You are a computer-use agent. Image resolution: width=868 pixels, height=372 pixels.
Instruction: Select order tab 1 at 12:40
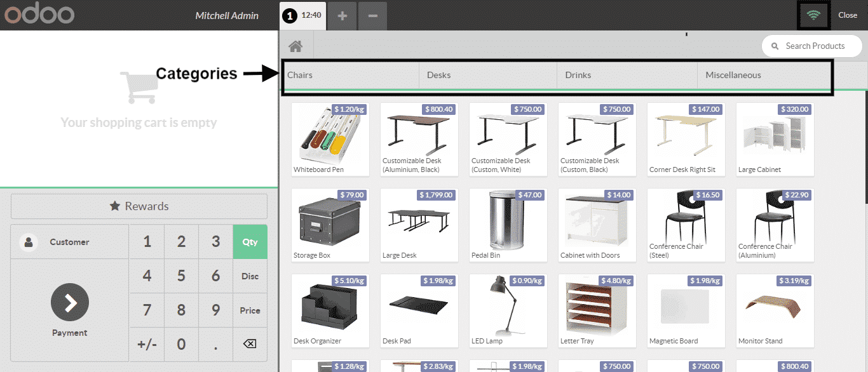(303, 16)
